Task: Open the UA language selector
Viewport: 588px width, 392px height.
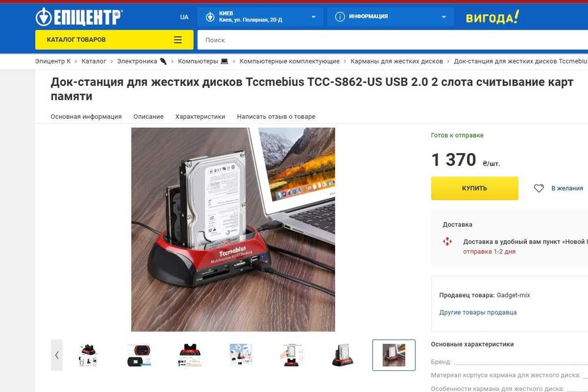Action: [184, 17]
